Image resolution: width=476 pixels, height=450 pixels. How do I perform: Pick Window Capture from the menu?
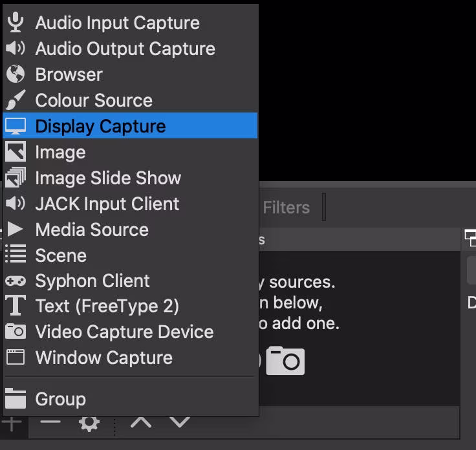(103, 358)
